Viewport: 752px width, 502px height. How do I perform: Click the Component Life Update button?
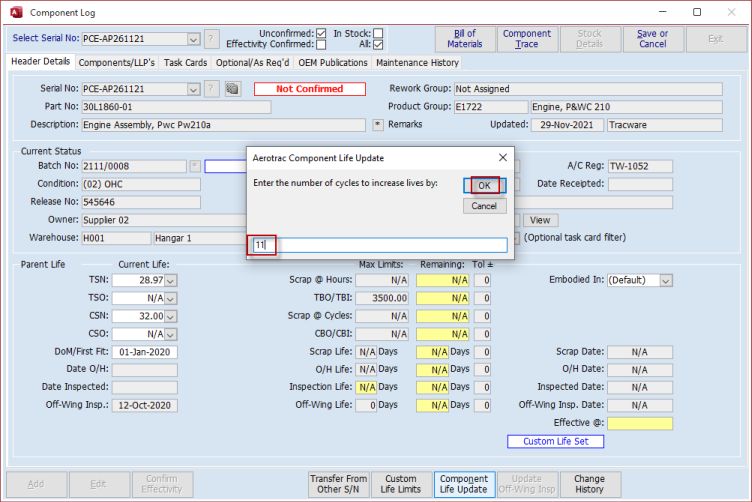point(464,484)
